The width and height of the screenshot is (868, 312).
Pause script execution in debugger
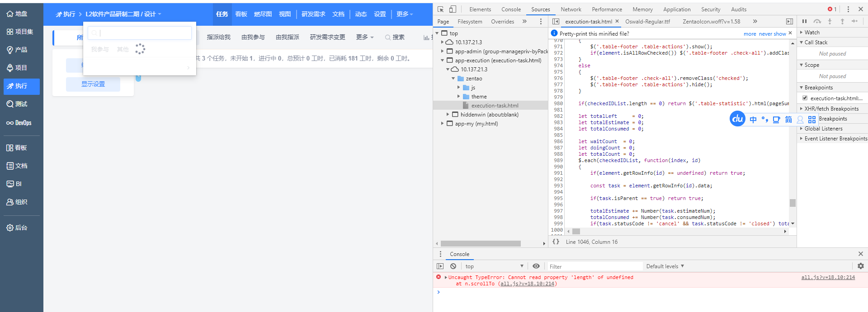point(804,21)
